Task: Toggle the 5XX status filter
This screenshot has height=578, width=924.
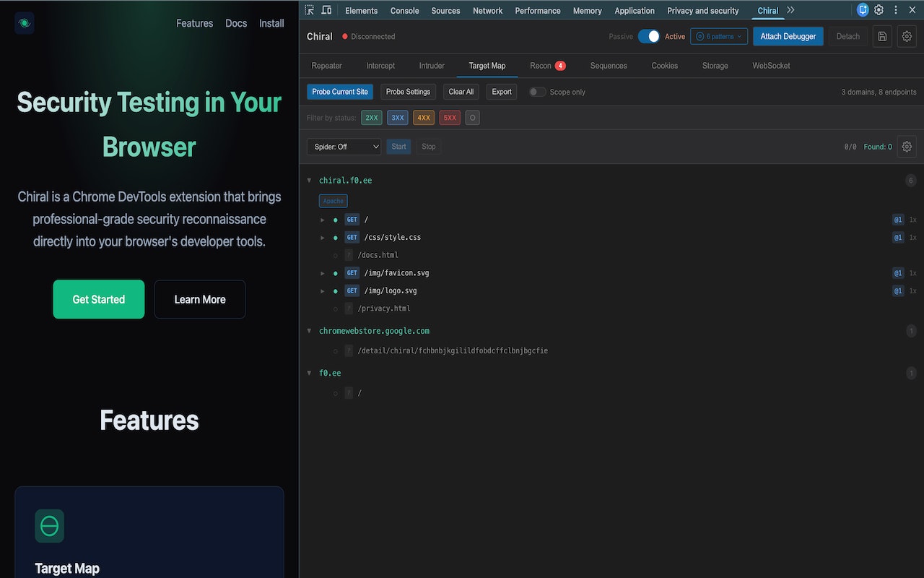Action: (450, 118)
